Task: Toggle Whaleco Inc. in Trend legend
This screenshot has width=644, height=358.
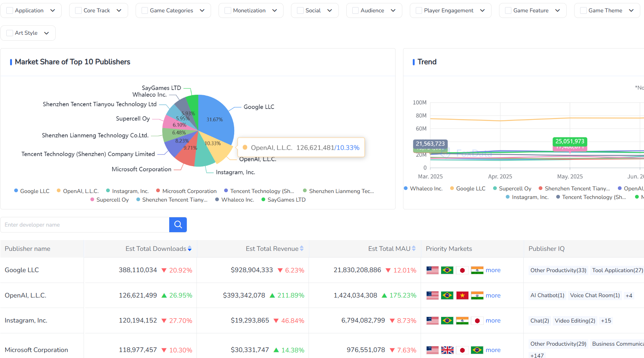Action: (423, 189)
